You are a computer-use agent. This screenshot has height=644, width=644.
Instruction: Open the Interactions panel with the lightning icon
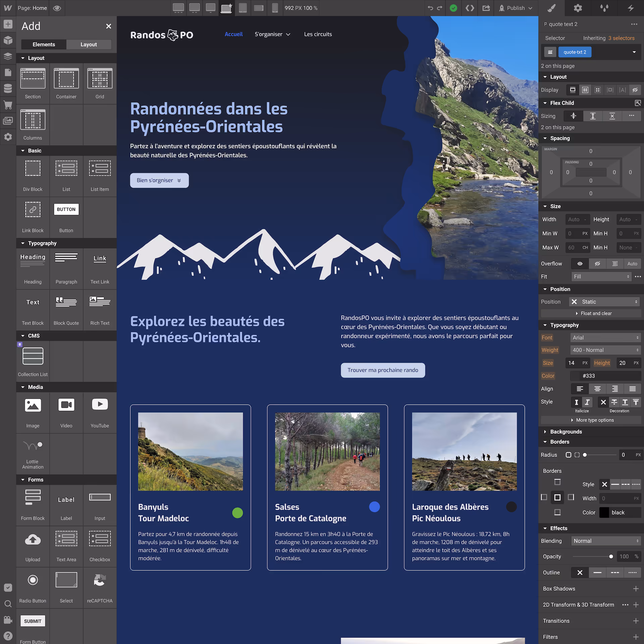tap(630, 8)
